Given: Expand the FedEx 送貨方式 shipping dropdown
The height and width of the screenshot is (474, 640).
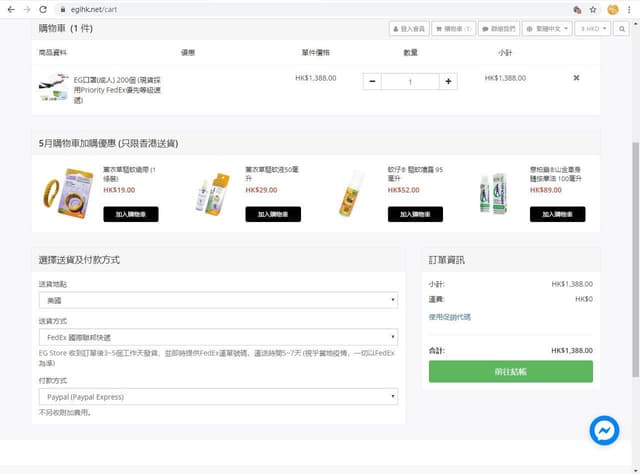Looking at the screenshot, I should 218,337.
